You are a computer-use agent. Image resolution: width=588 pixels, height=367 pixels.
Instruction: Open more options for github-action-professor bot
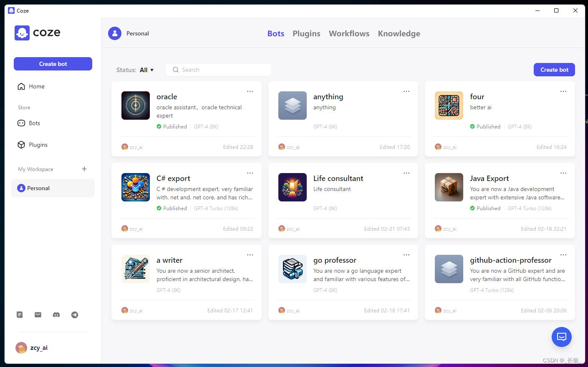point(563,255)
